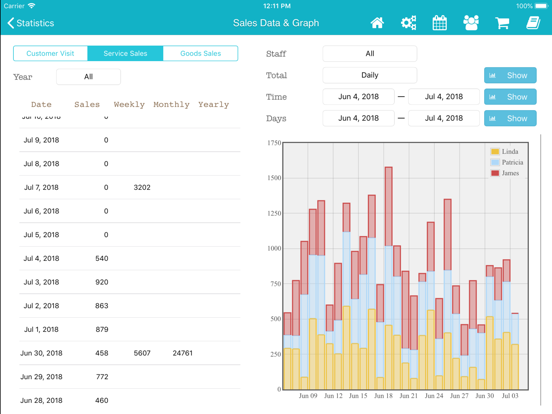Click weekly total 3202
This screenshot has width=552, height=414.
(142, 187)
